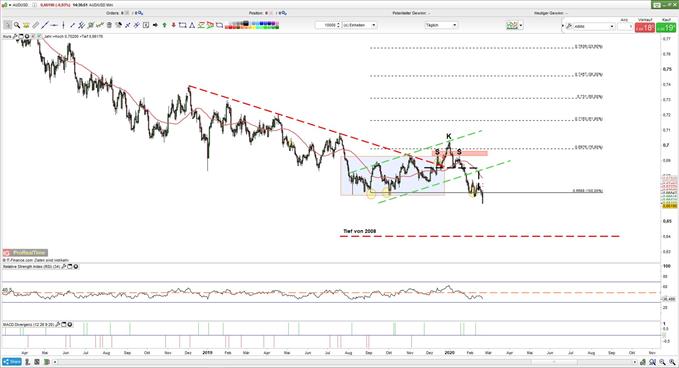The image size is (679, 368).
Task: Open the Täglich timeframe dropdown
Action: coord(441,25)
